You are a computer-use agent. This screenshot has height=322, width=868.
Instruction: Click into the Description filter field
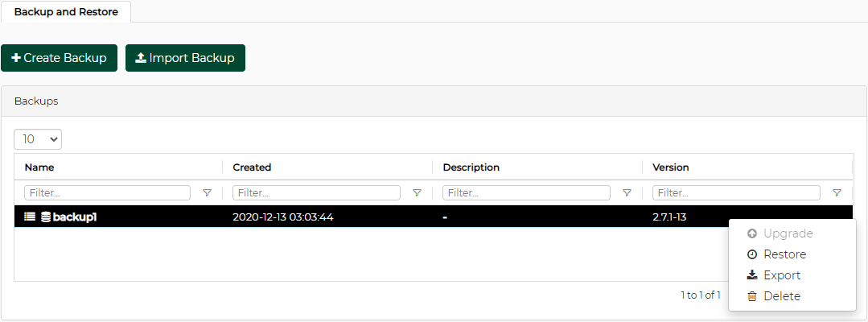click(x=526, y=193)
